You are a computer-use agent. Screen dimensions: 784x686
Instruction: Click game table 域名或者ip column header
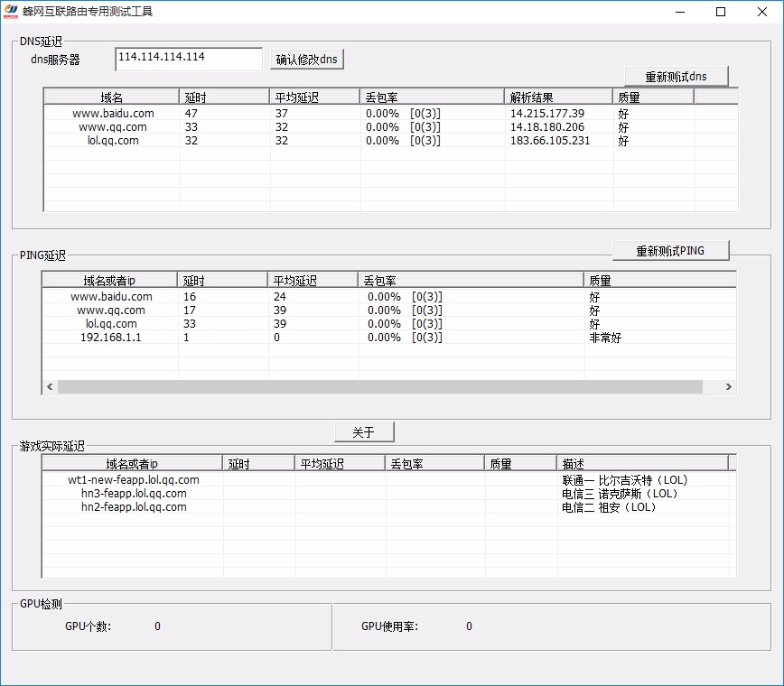(132, 464)
